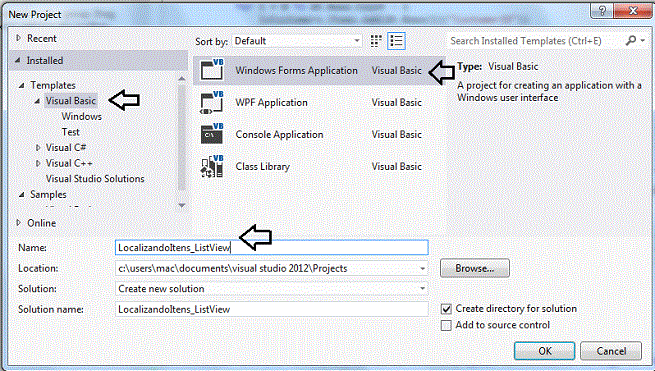Click the template tree scrollbar up arrow
The height and width of the screenshot is (371, 655).
pos(181,79)
